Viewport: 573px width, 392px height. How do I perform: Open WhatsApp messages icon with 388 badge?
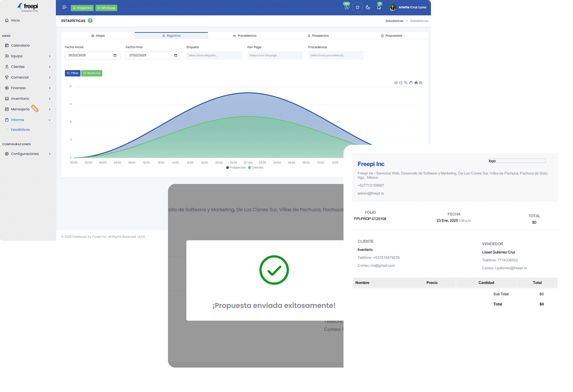(x=347, y=8)
